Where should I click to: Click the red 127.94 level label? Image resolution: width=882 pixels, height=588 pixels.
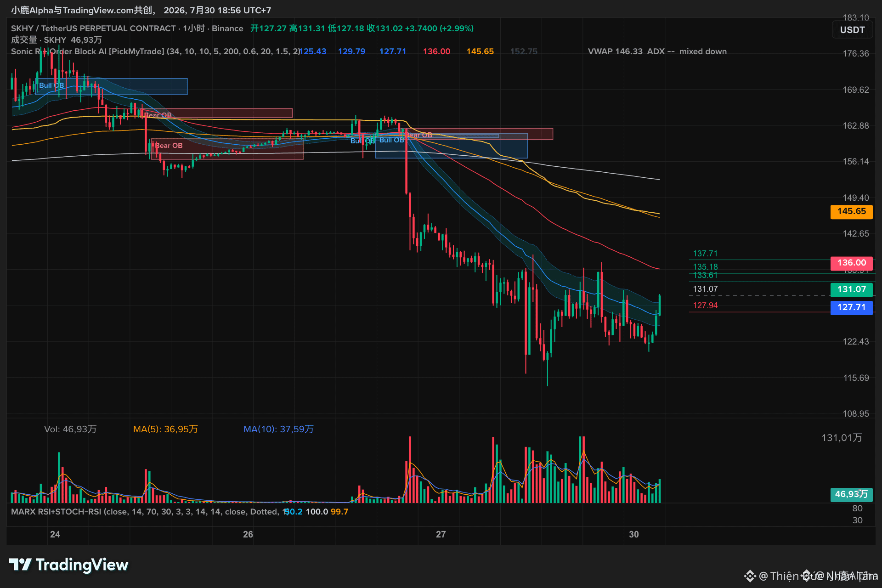(705, 305)
